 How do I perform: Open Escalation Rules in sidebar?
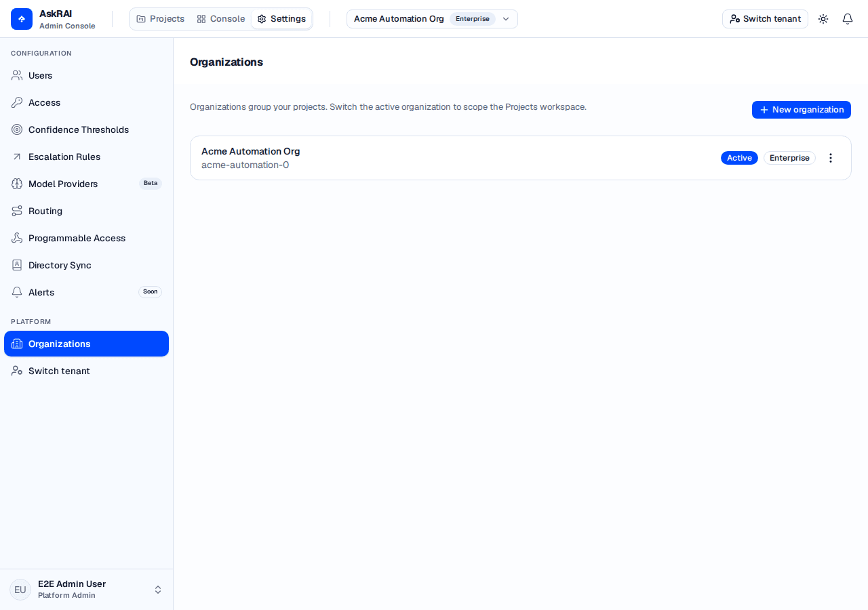[x=86, y=157]
